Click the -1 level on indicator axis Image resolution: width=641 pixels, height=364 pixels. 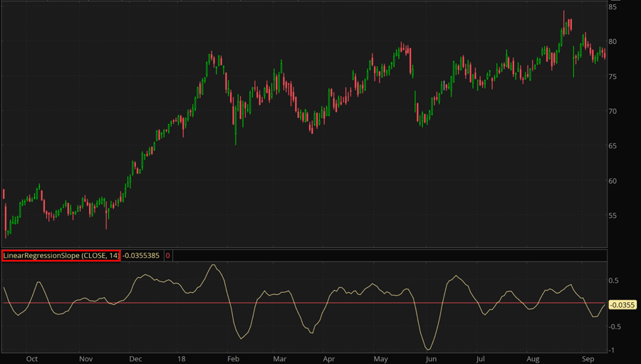[613, 350]
